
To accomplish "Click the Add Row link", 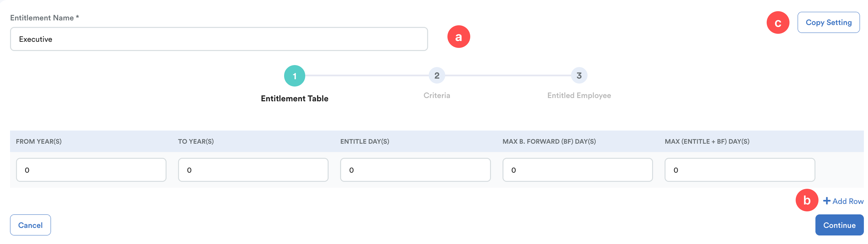I will (848, 201).
